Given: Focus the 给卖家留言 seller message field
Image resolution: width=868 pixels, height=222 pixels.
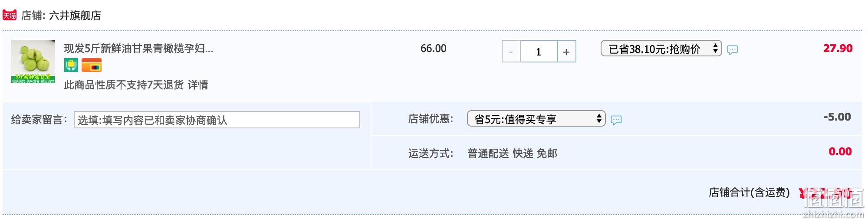Looking at the screenshot, I should [217, 120].
